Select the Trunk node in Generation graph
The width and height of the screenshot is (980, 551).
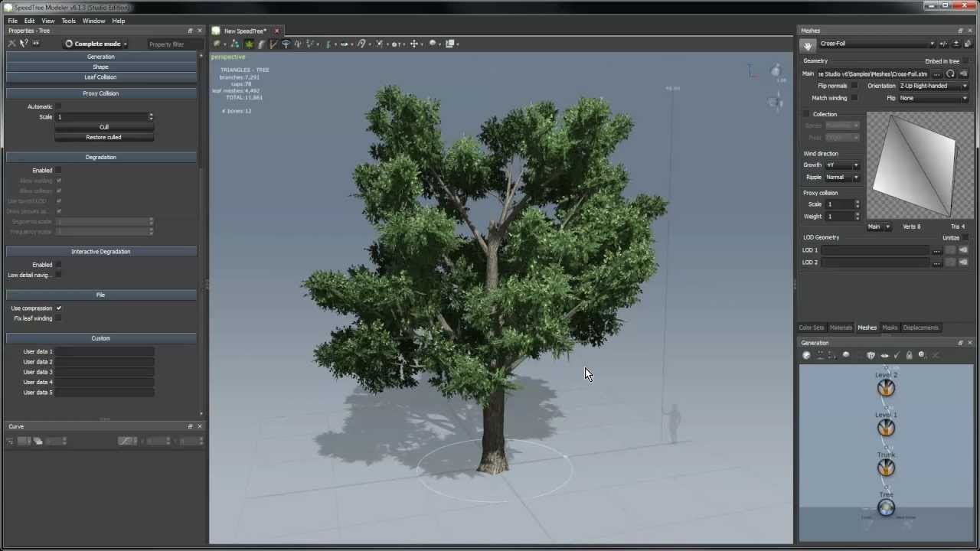pos(886,468)
